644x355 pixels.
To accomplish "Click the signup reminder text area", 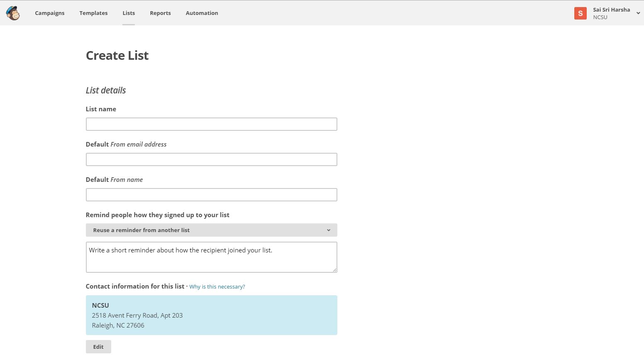I will pos(211,257).
